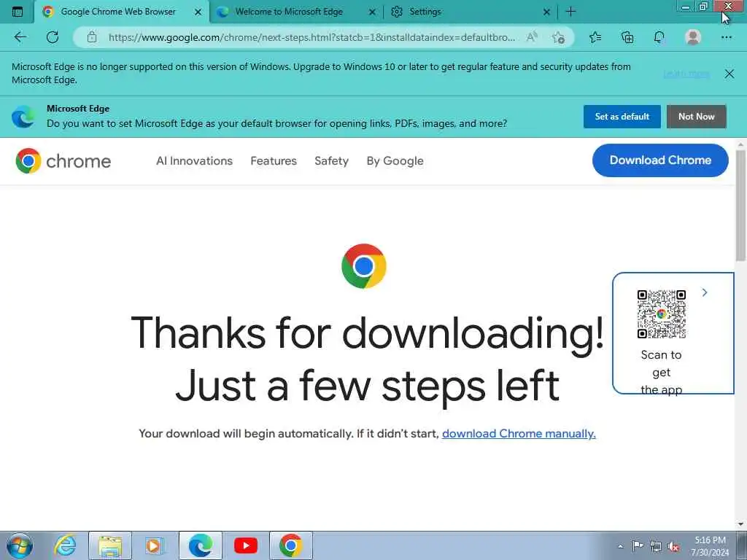This screenshot has height=560, width=747.
Task: Close the Google Chrome Web Browser tab
Action: tap(198, 12)
